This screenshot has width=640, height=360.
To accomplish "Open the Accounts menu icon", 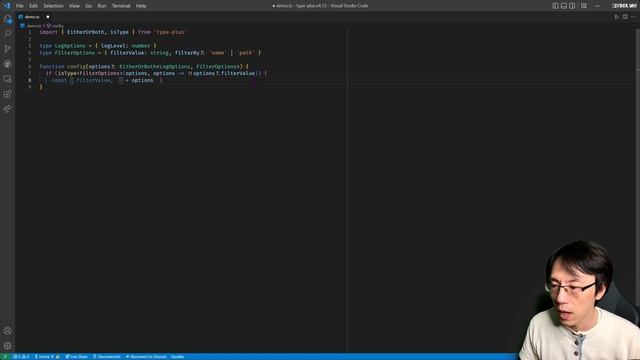I will pos(7,331).
